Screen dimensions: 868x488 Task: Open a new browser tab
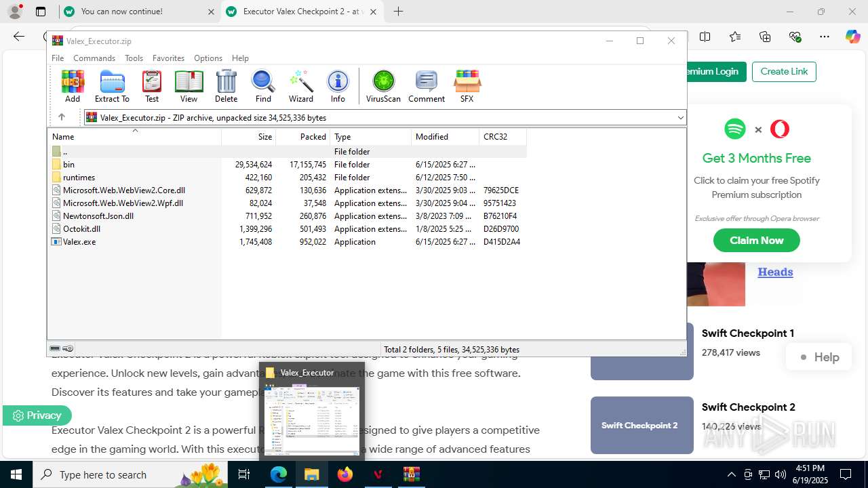pyautogui.click(x=398, y=12)
